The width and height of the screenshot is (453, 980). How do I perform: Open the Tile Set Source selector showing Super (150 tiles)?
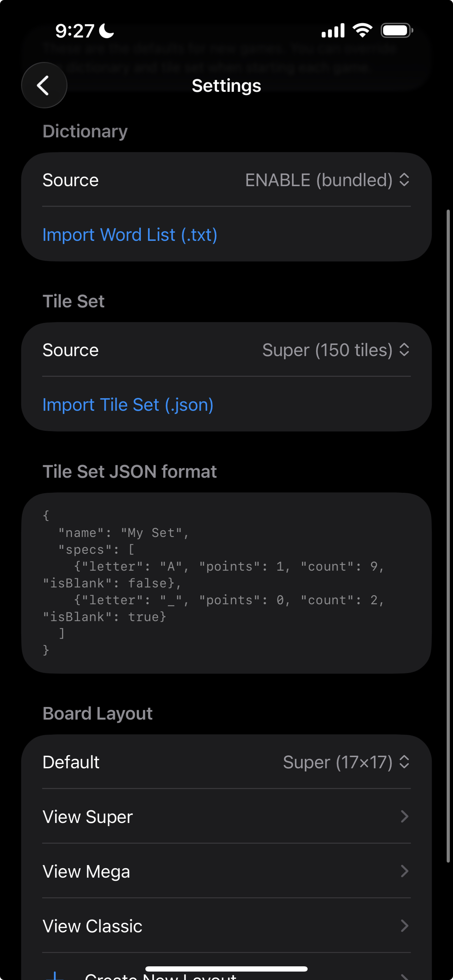coord(335,350)
